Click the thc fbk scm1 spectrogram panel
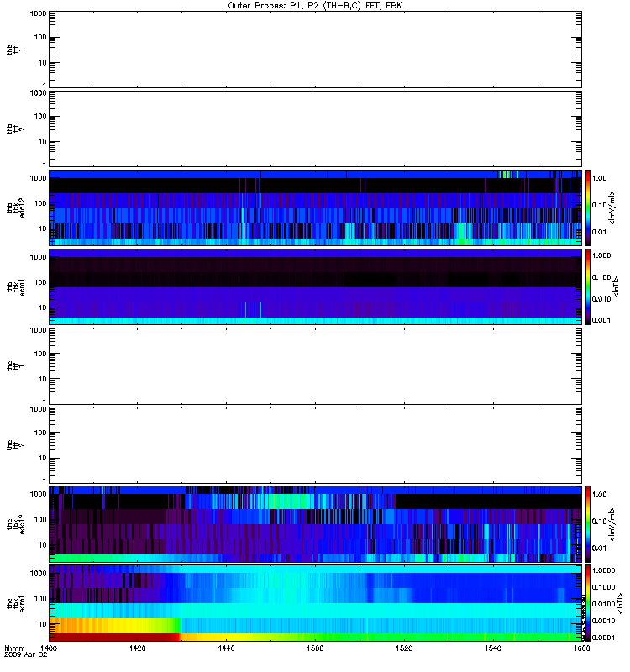630x672 pixels. tap(315, 603)
